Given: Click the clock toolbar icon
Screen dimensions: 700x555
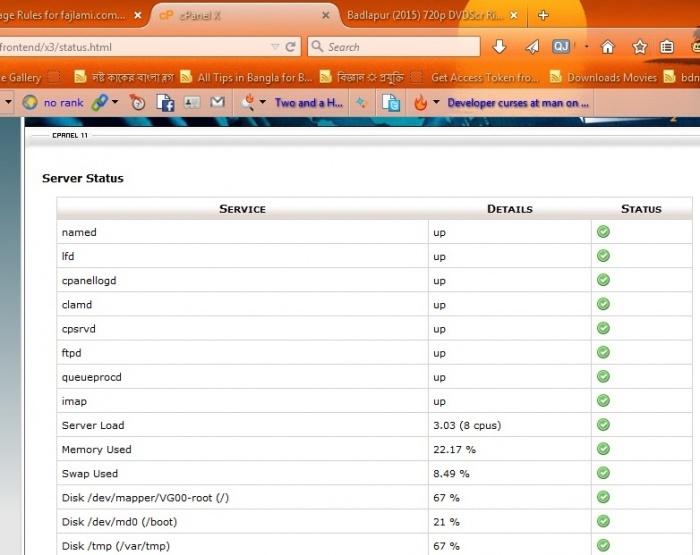Looking at the screenshot, I should (x=138, y=103).
